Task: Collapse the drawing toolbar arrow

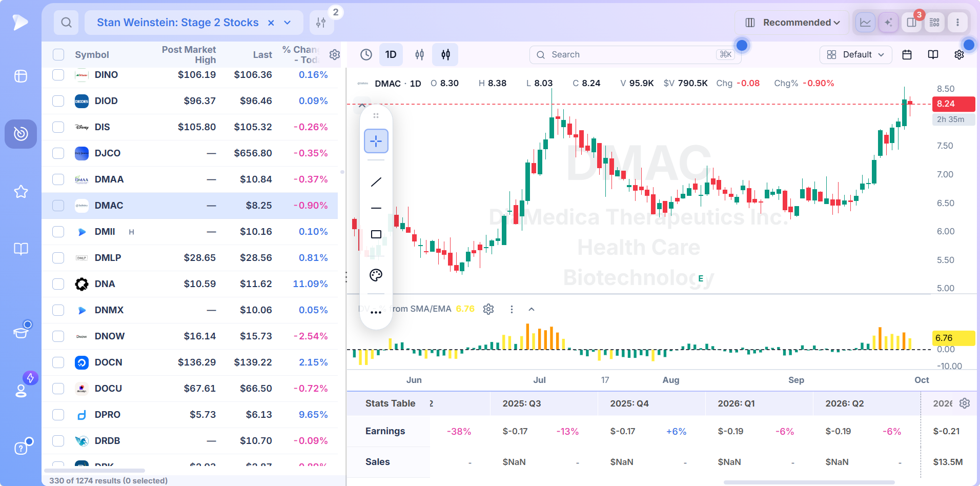Action: [x=362, y=105]
